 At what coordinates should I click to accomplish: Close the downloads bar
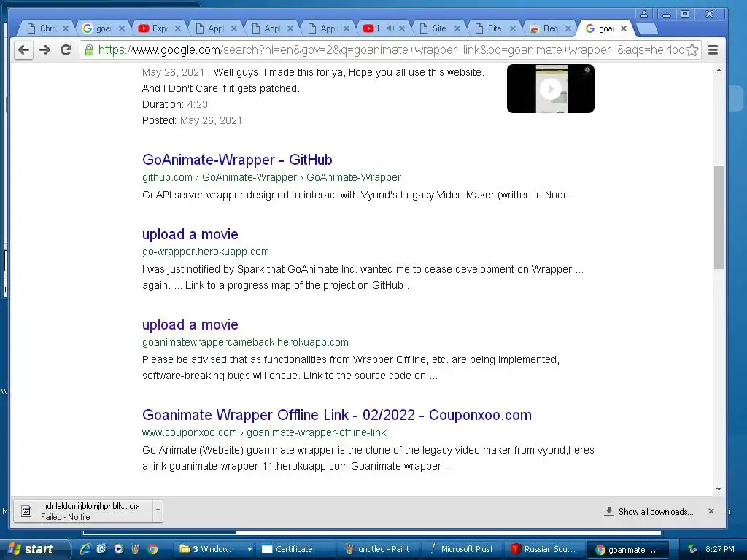coord(711,511)
